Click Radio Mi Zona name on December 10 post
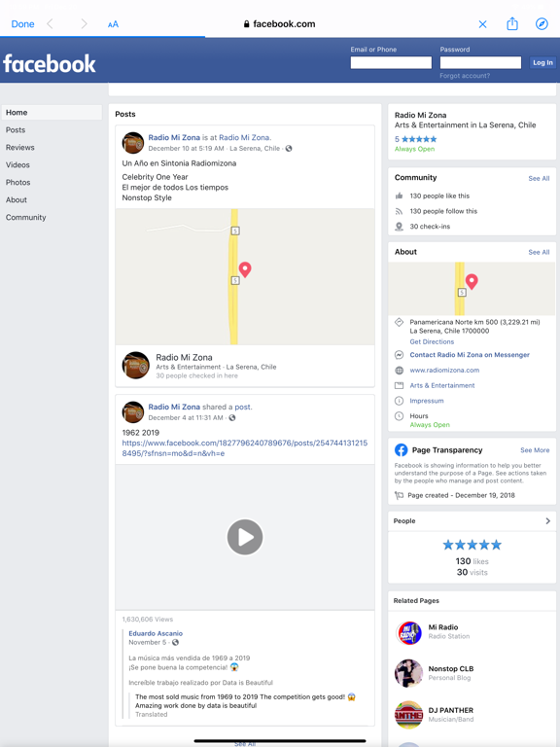Viewport: 560px width, 747px height. tap(174, 138)
